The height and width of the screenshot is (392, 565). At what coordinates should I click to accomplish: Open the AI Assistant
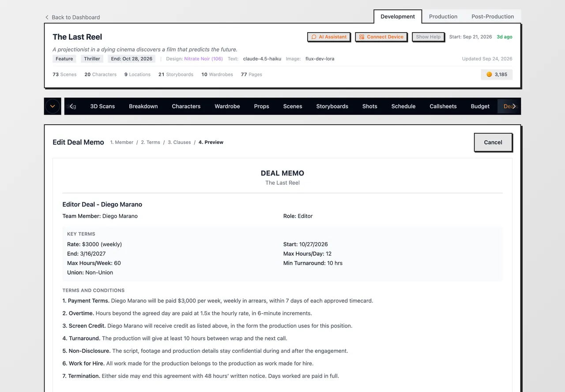coord(329,37)
